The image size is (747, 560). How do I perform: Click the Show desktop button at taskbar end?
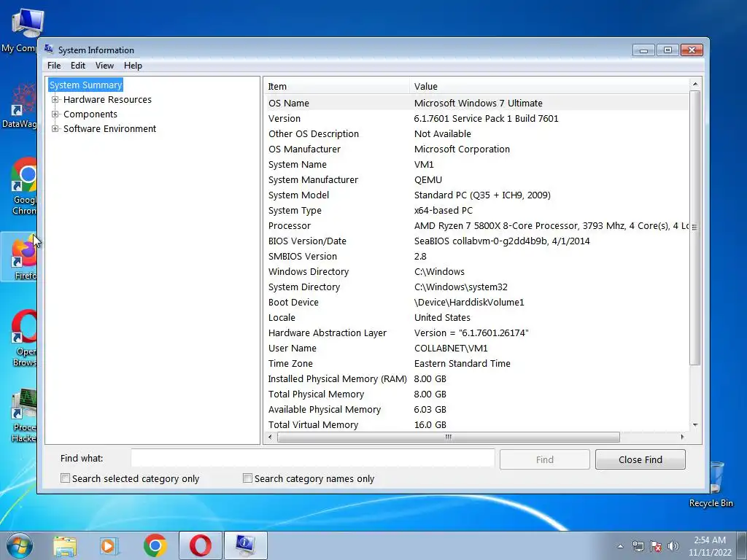(x=742, y=545)
